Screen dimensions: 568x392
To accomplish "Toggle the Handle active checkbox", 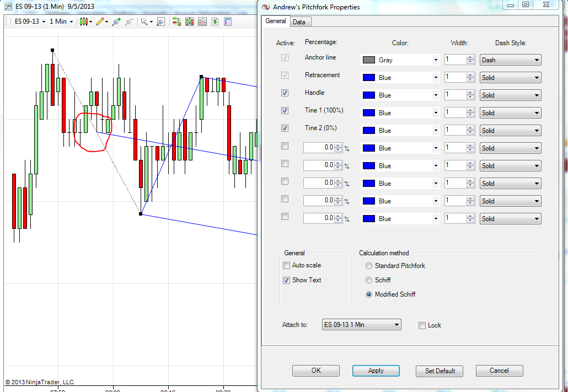I will pyautogui.click(x=285, y=93).
